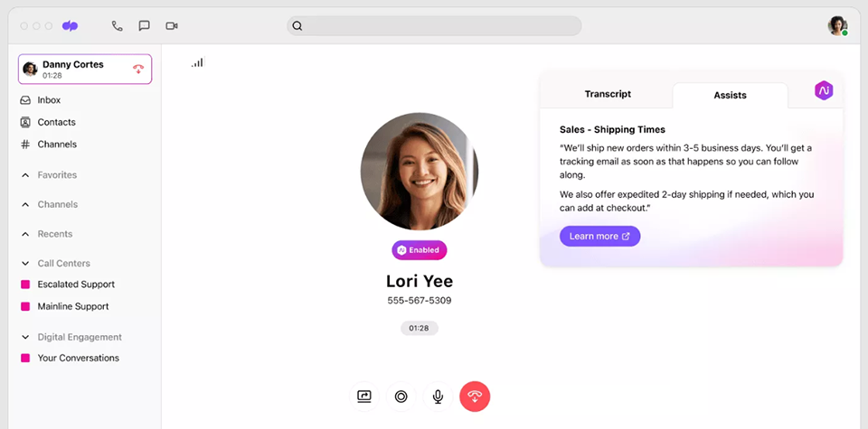The width and height of the screenshot is (868, 429).
Task: Toggle the AI Enabled badge
Action: pyautogui.click(x=420, y=250)
